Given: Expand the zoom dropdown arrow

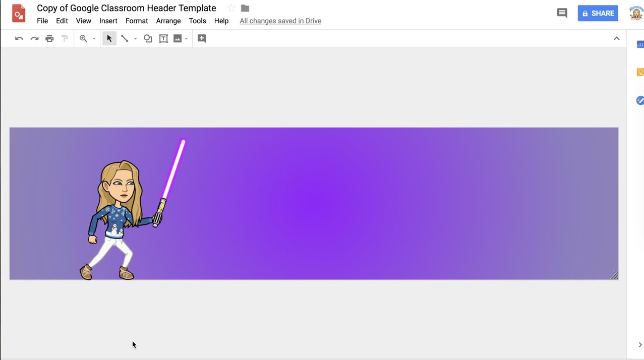Looking at the screenshot, I should (x=94, y=39).
